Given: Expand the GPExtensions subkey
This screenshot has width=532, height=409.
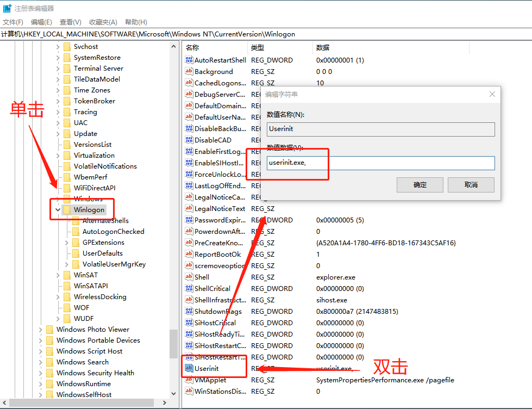Looking at the screenshot, I should [66, 242].
